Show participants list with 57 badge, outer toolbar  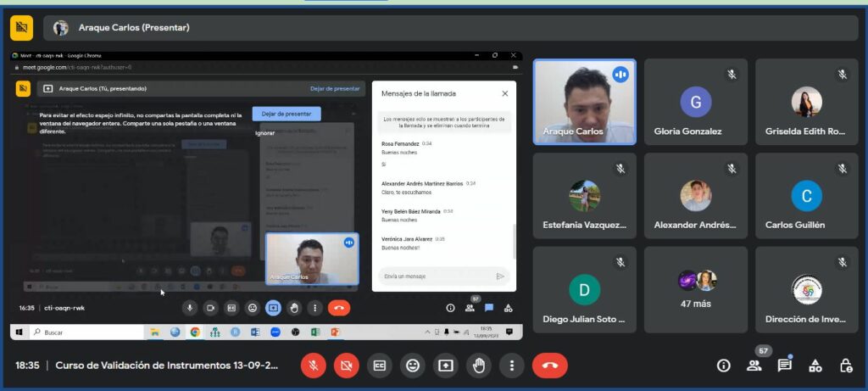click(x=754, y=366)
